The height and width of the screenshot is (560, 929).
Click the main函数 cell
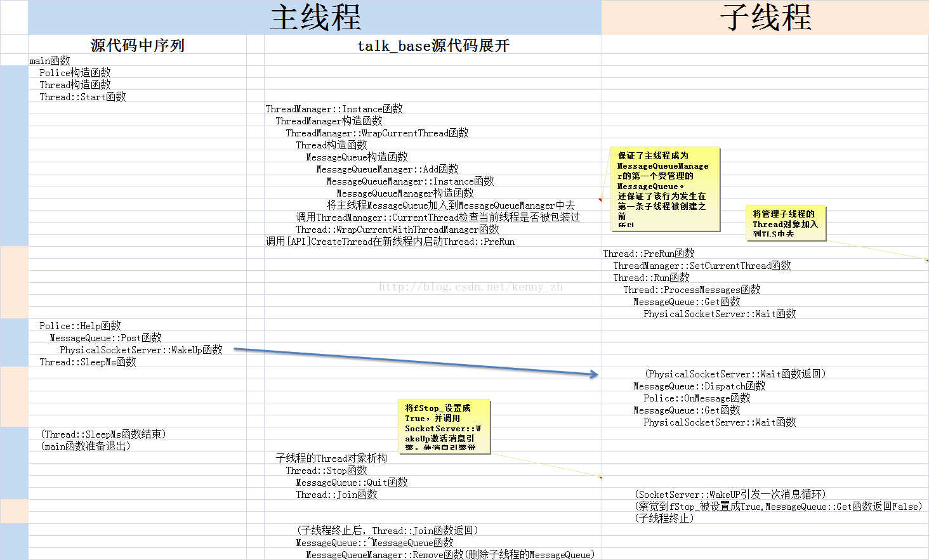pyautogui.click(x=50, y=61)
